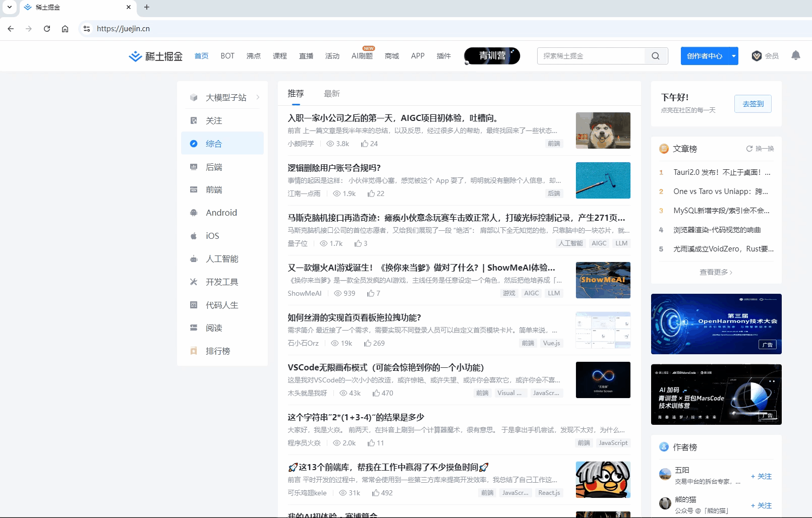Screen dimensions: 812x518
Task: Follow the author 五阳
Action: click(761, 476)
